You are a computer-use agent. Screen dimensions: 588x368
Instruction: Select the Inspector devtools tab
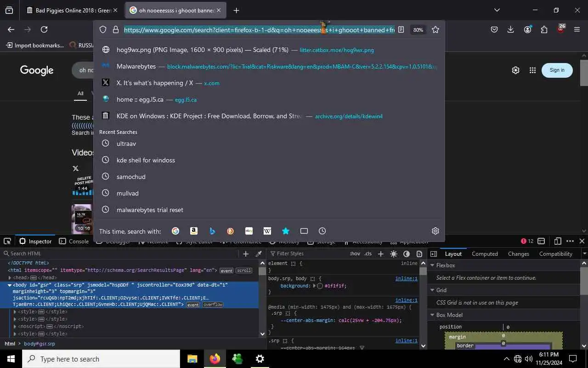pos(35,241)
